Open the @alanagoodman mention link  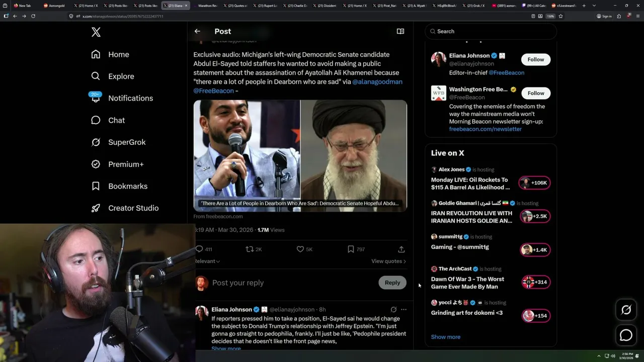(377, 81)
